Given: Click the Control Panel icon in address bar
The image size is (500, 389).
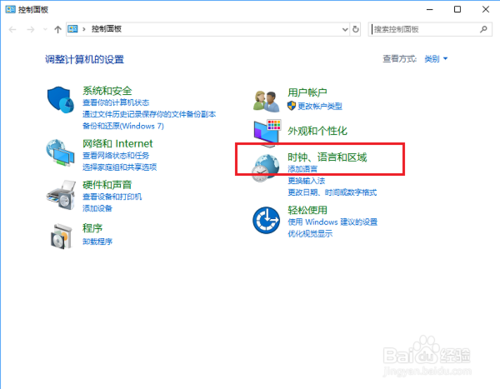Looking at the screenshot, I should pos(73,29).
